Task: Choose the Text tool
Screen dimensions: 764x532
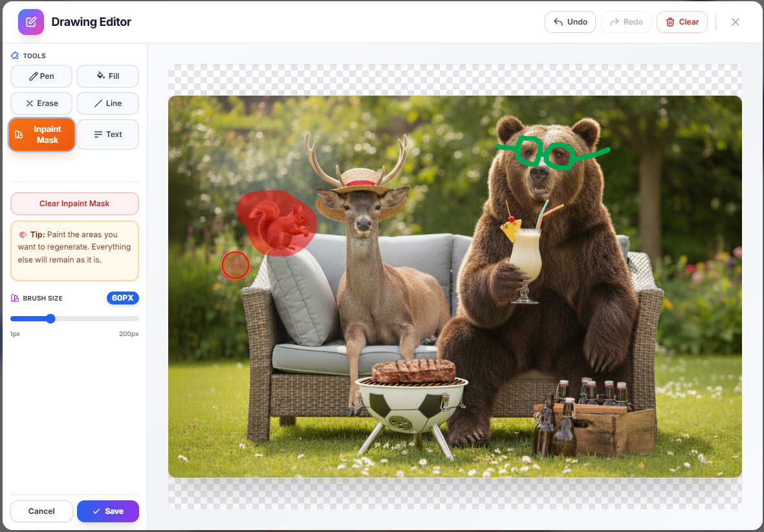Action: 107,134
